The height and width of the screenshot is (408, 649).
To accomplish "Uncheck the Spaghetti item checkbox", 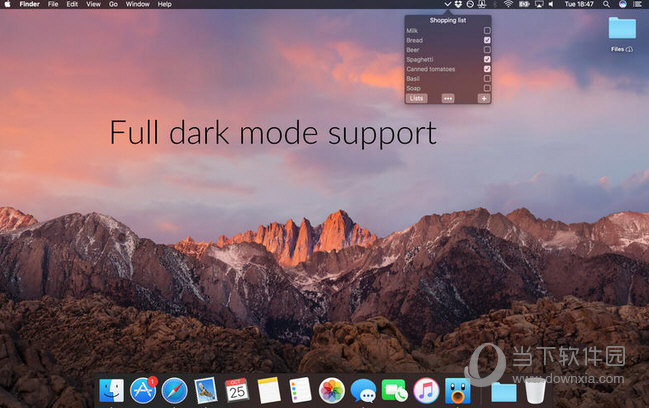I will pos(487,59).
